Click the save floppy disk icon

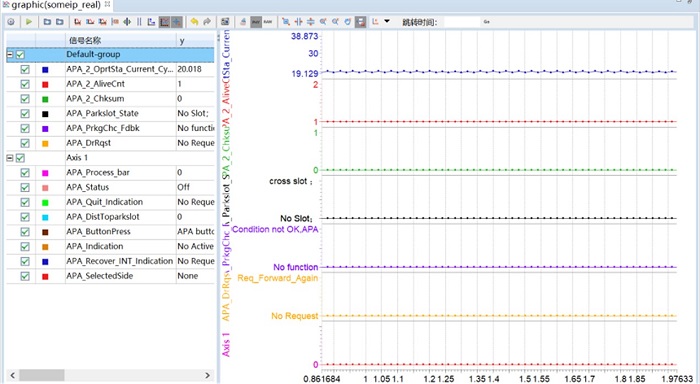pos(361,21)
